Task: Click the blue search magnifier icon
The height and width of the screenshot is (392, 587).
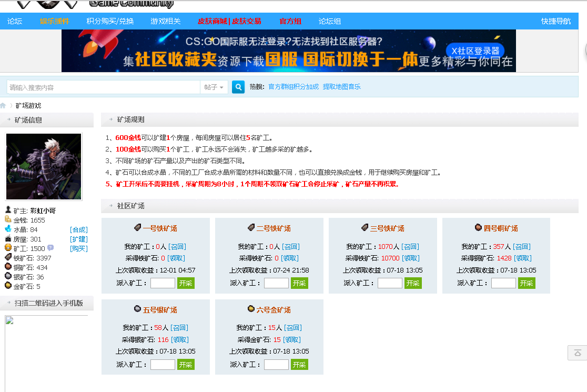Action: coord(238,86)
